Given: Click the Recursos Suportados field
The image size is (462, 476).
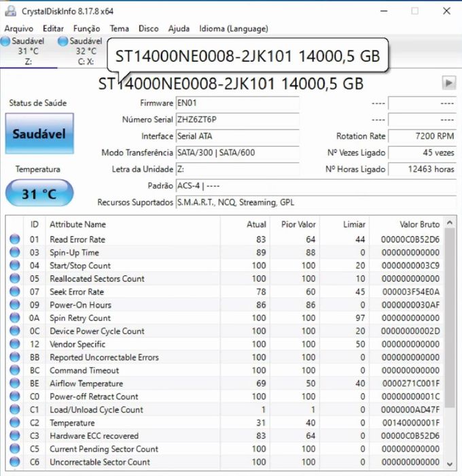Looking at the screenshot, I should [x=316, y=202].
